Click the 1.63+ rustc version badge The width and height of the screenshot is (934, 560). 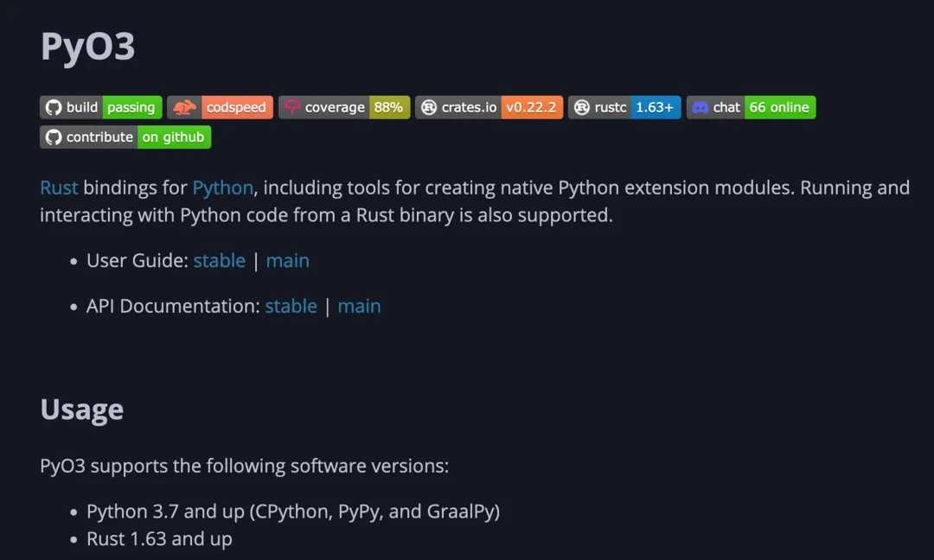coord(655,107)
